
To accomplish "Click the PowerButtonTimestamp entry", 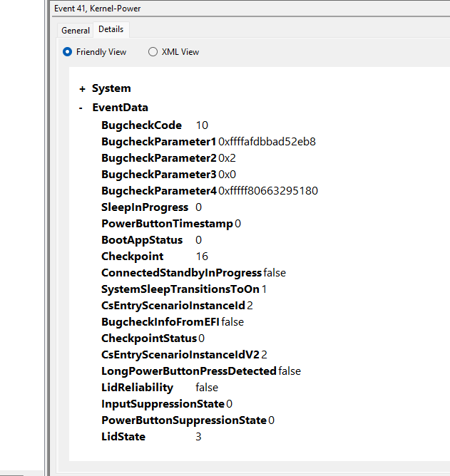I will pyautogui.click(x=170, y=224).
